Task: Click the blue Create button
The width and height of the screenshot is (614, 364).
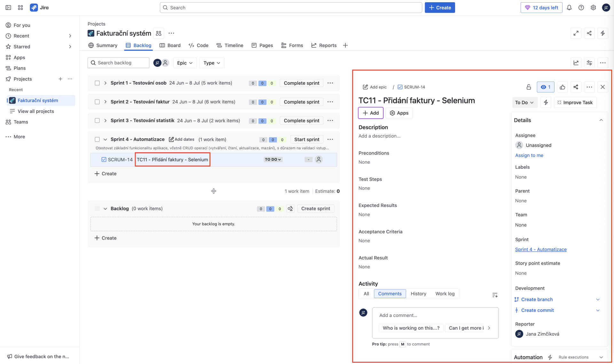Action: pyautogui.click(x=440, y=8)
